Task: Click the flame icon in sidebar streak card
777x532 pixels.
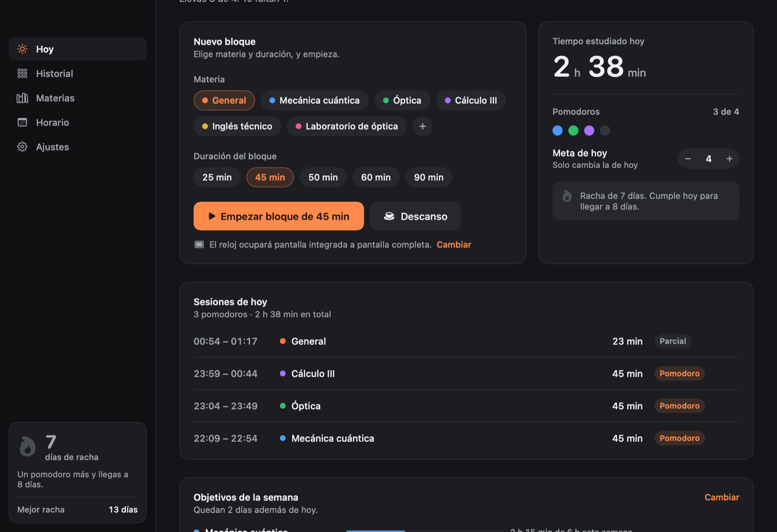Action: tap(28, 447)
